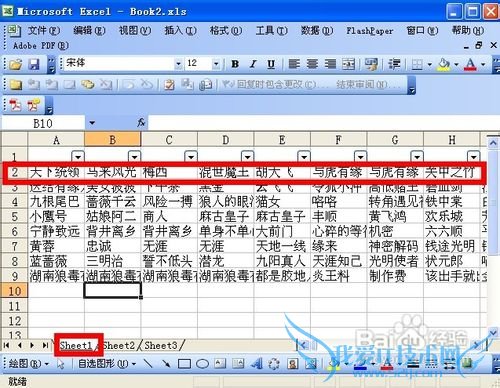
Task: Open the font name dropdown next to 宋体
Action: click(x=179, y=64)
